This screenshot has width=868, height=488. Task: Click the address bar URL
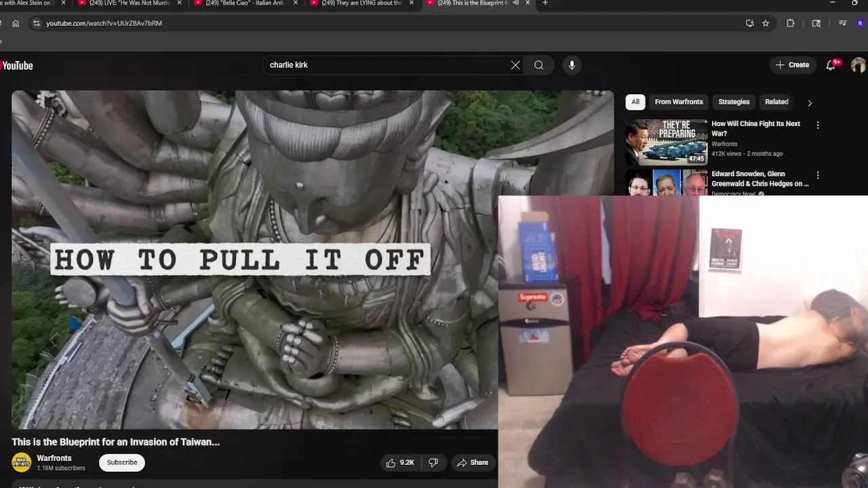click(104, 23)
